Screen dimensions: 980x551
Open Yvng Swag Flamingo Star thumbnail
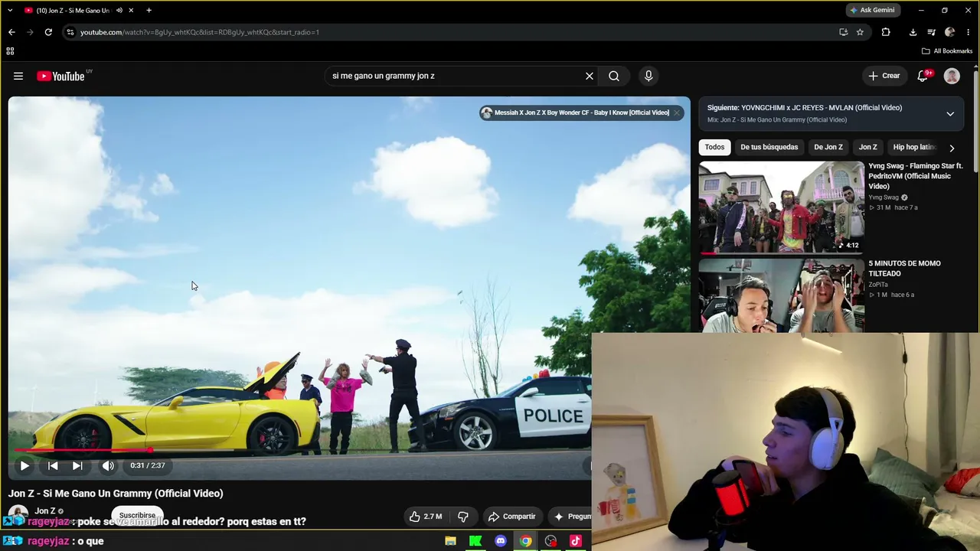tap(781, 207)
